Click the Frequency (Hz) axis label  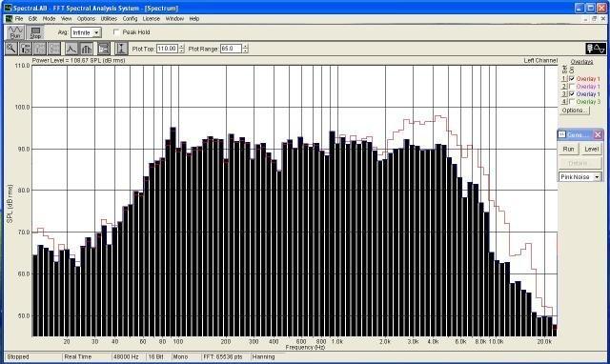tap(305, 347)
